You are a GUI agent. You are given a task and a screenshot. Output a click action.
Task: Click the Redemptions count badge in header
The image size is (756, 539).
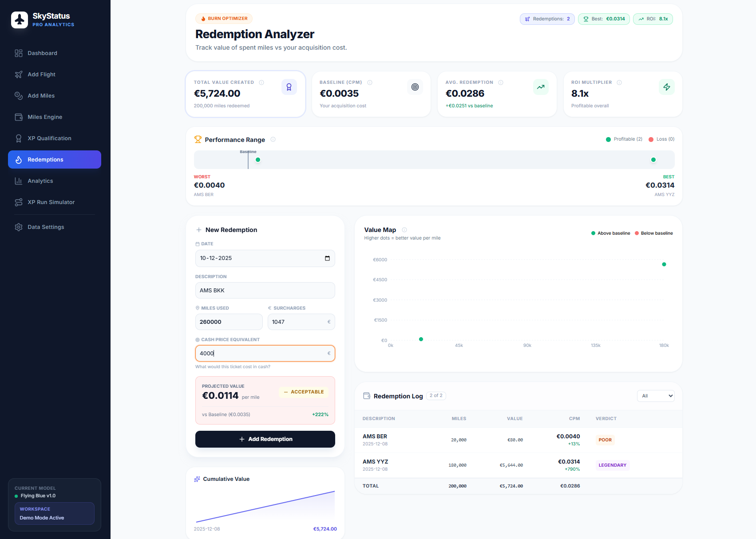(547, 19)
